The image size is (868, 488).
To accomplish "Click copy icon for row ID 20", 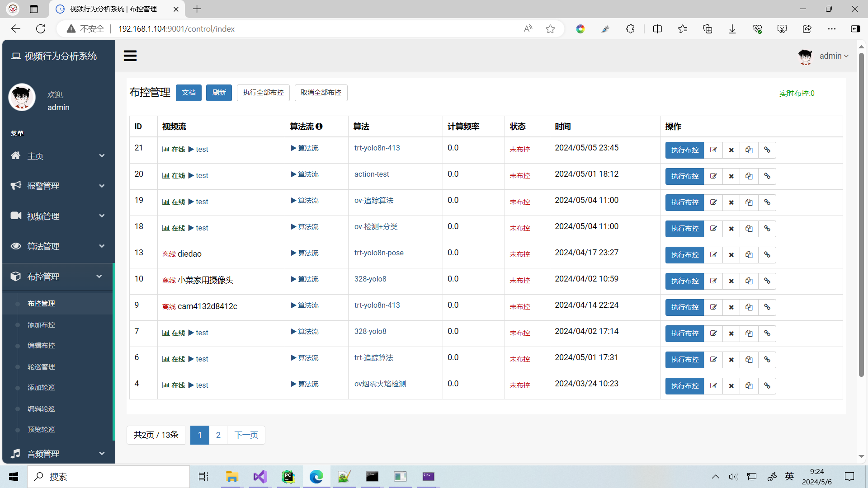I will point(749,176).
